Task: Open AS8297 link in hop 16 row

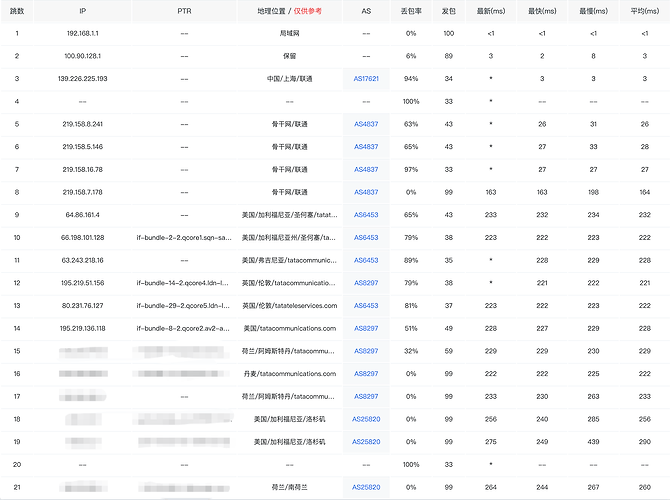Action: (x=366, y=374)
